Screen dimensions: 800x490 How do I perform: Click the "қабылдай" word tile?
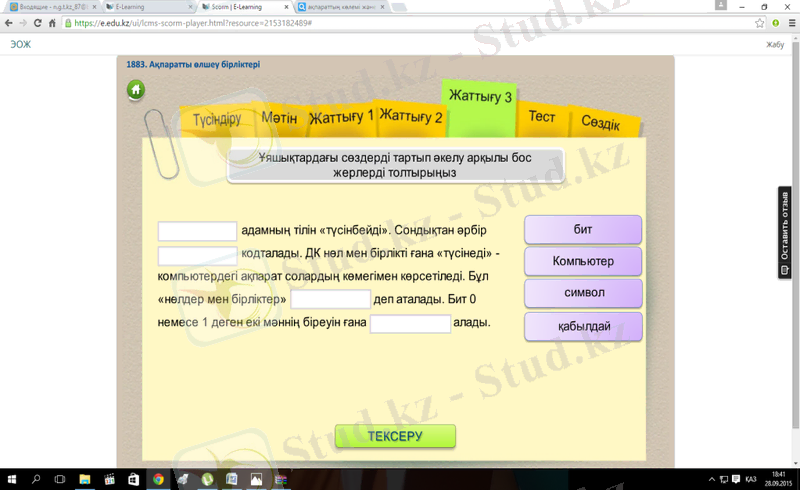click(x=583, y=326)
